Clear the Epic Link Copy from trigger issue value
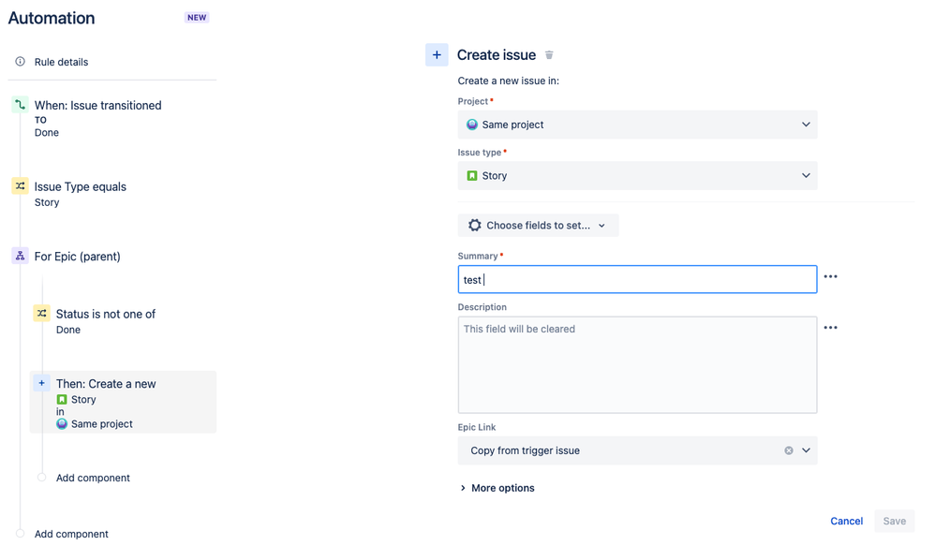Image resolution: width=935 pixels, height=560 pixels. (x=788, y=450)
